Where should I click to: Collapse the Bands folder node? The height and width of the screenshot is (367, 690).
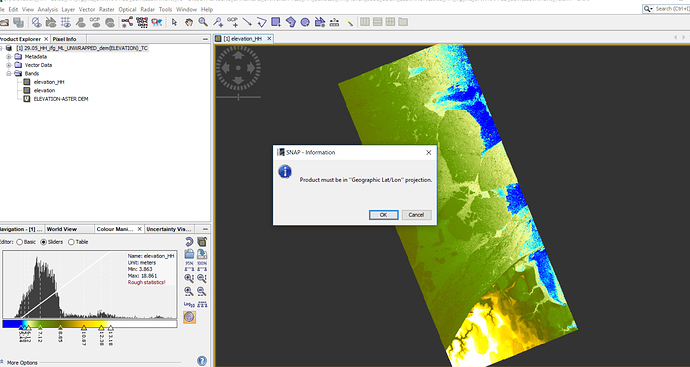click(x=9, y=73)
